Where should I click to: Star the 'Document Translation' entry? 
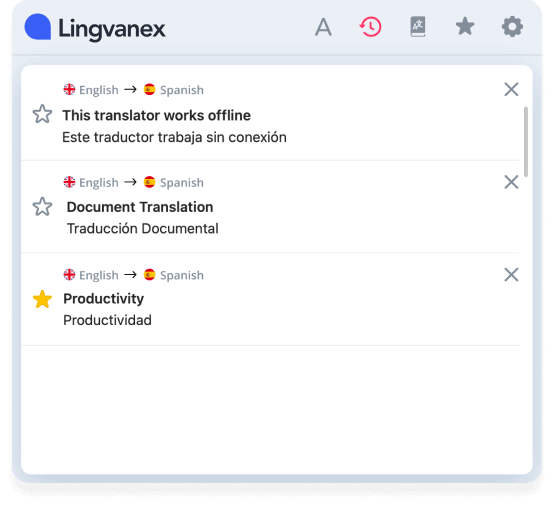pyautogui.click(x=42, y=207)
